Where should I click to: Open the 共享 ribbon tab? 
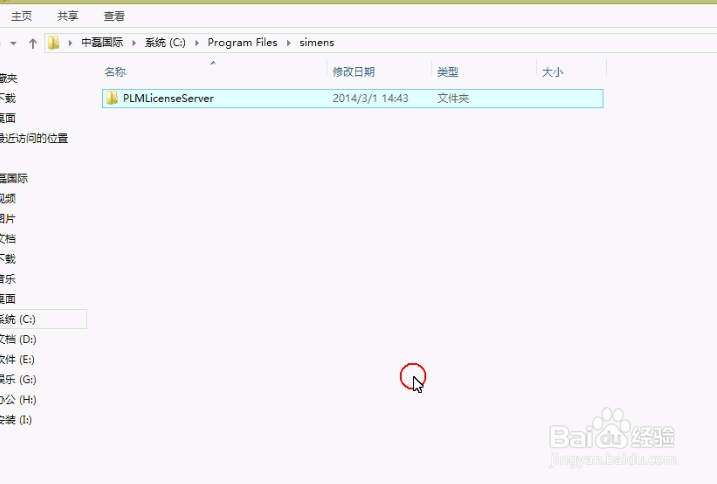(x=68, y=16)
